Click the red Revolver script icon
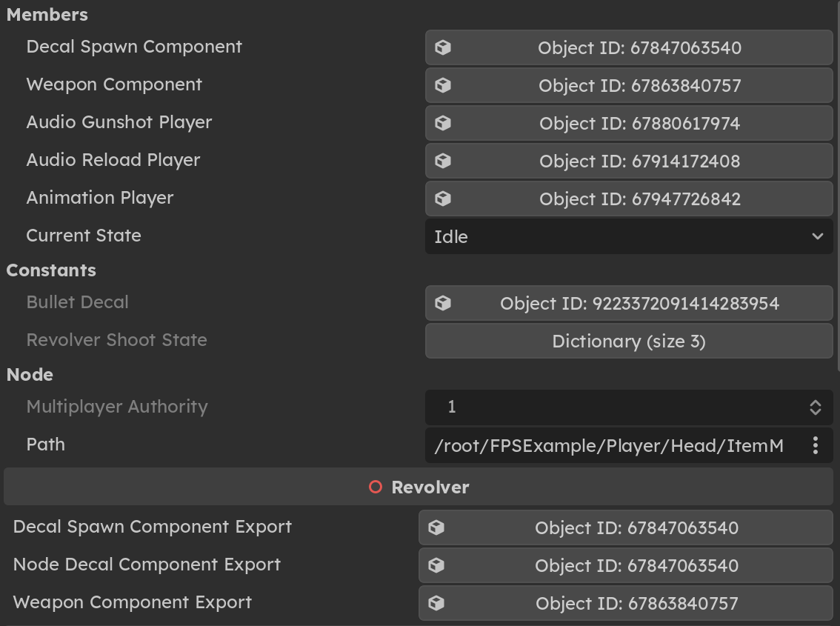840x626 pixels. (x=376, y=487)
